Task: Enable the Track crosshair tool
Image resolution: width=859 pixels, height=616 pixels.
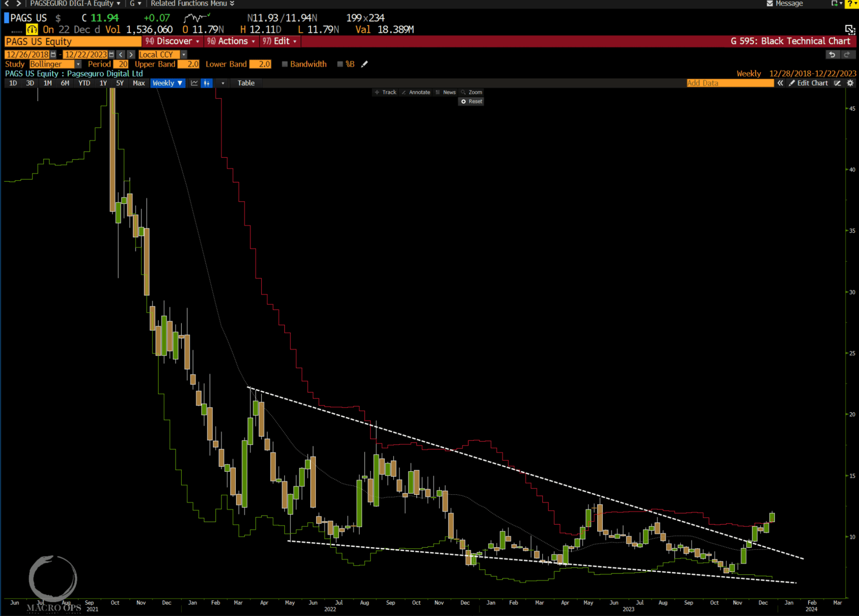Action: click(386, 92)
